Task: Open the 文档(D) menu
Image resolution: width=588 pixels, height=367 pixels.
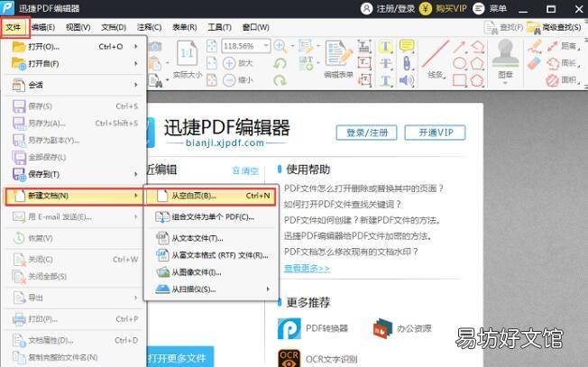Action: click(114, 27)
